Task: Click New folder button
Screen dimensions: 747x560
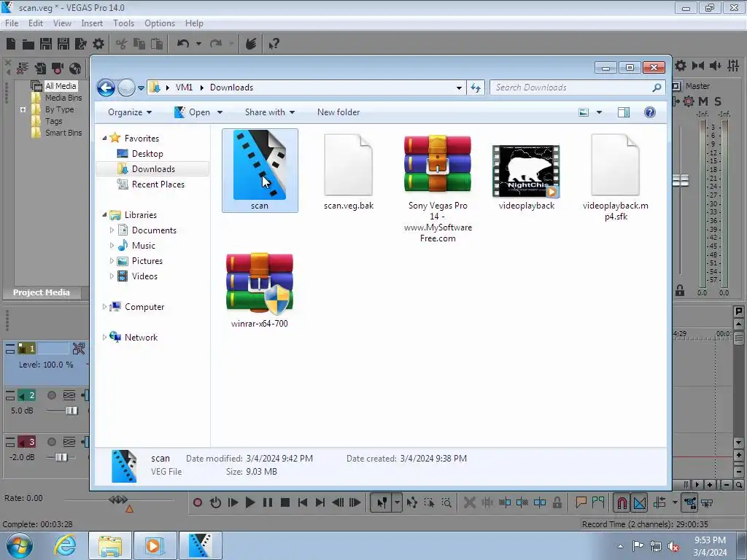Action: click(x=338, y=112)
